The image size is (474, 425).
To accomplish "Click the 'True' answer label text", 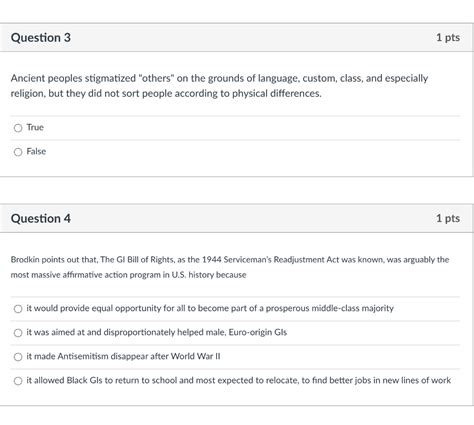I will pyautogui.click(x=35, y=127).
